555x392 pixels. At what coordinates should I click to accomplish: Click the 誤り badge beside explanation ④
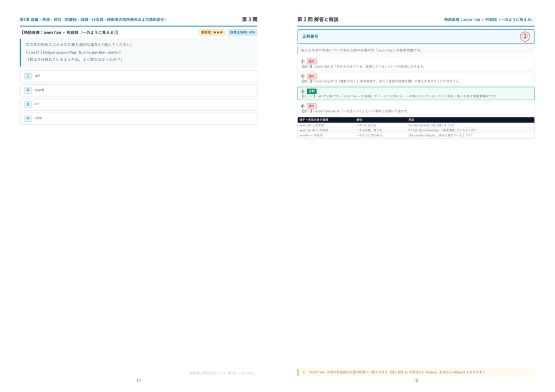pyautogui.click(x=312, y=106)
